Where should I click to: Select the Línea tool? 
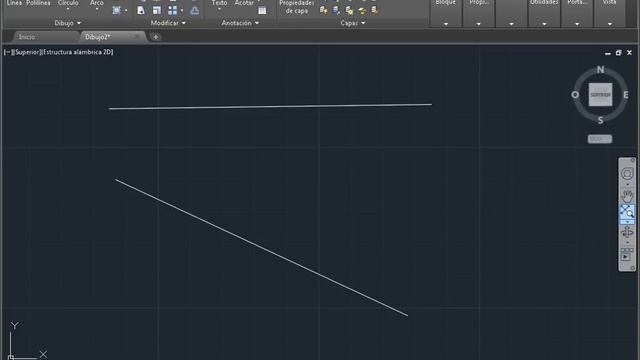(x=14, y=3)
